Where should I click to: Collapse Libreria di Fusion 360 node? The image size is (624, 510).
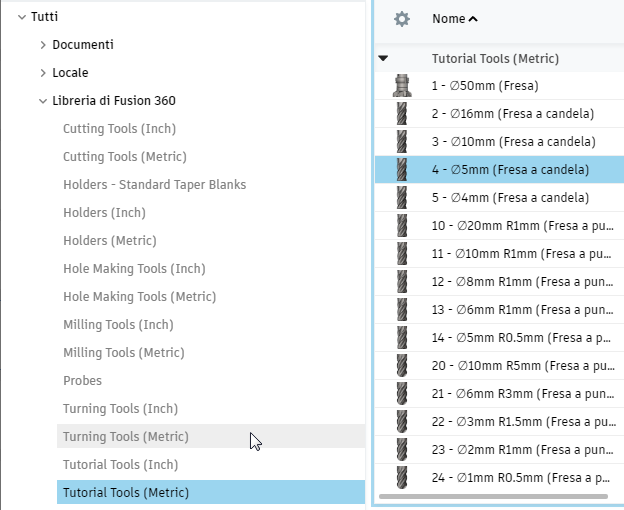(x=43, y=101)
